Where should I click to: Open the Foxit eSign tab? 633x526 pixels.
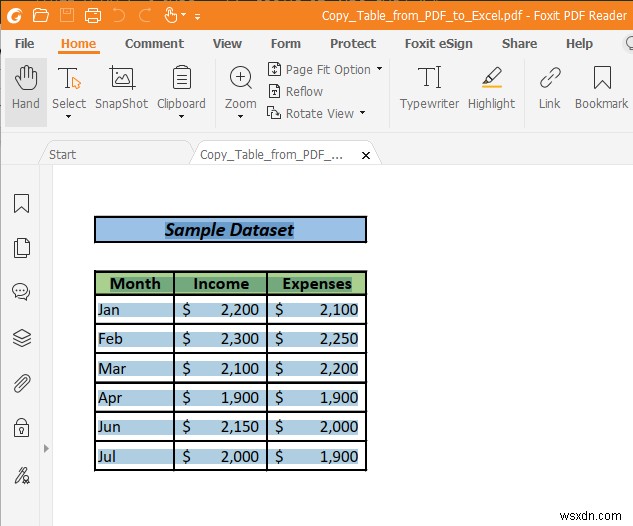tap(438, 44)
